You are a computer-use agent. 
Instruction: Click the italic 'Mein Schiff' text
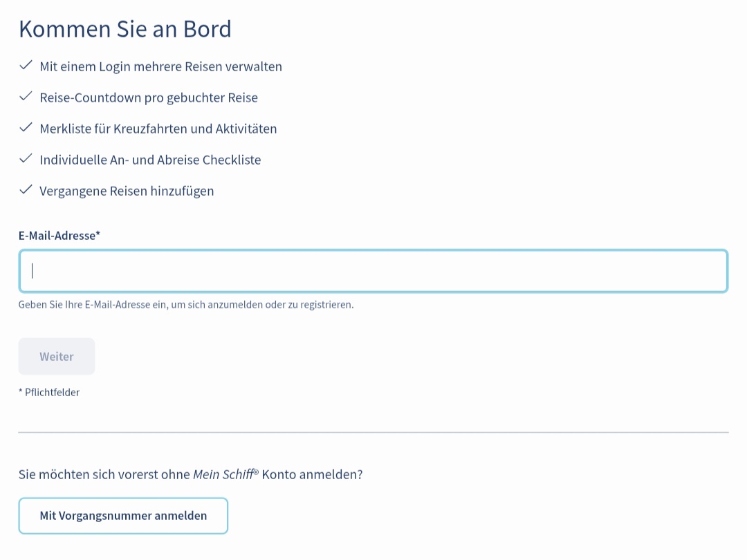[x=223, y=474]
